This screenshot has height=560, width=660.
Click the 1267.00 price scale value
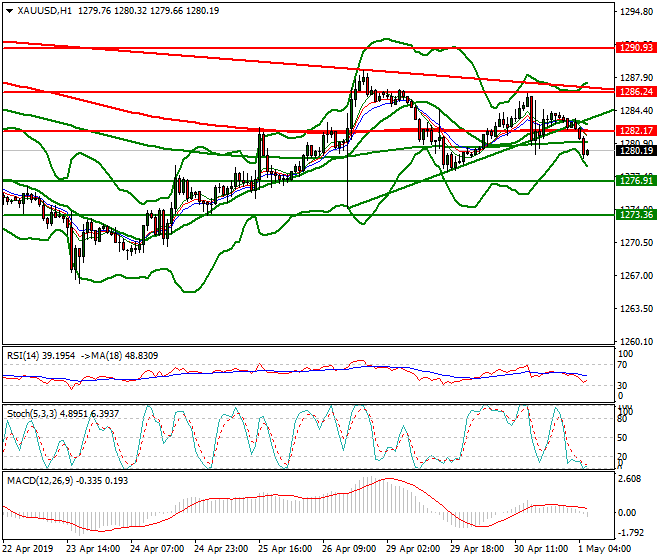pos(636,275)
